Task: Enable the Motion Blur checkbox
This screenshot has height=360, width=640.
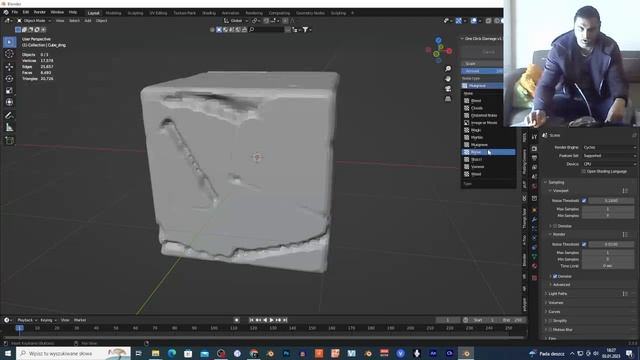Action: tap(550, 330)
